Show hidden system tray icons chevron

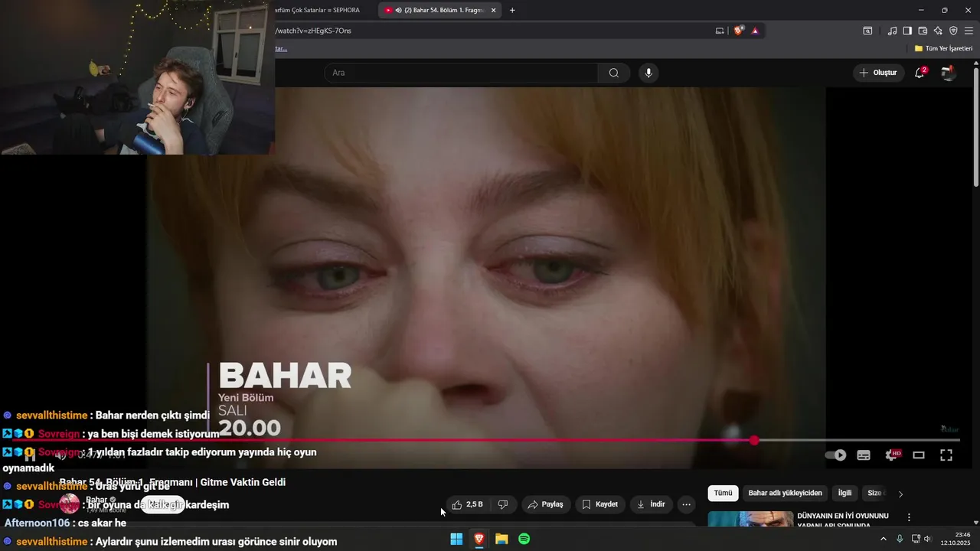pos(883,539)
